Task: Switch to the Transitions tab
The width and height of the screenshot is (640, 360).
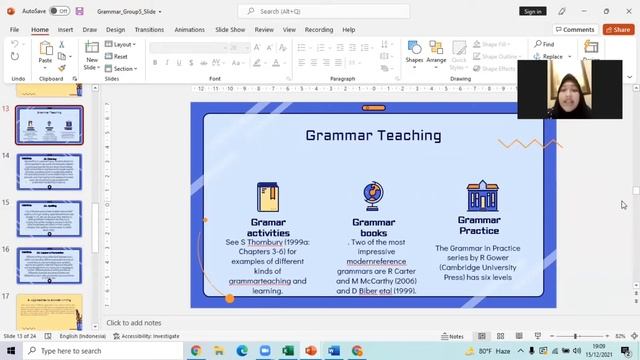Action: (x=149, y=29)
